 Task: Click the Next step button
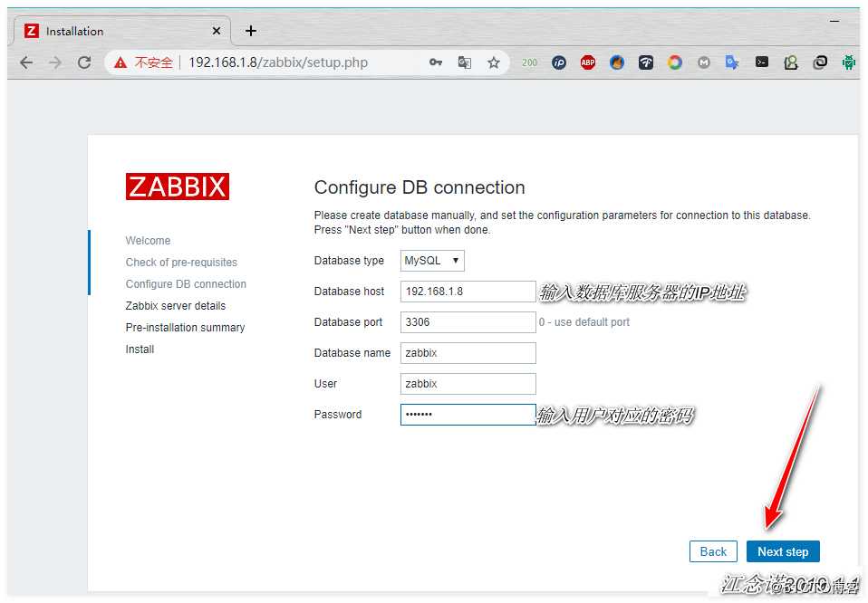pyautogui.click(x=783, y=551)
